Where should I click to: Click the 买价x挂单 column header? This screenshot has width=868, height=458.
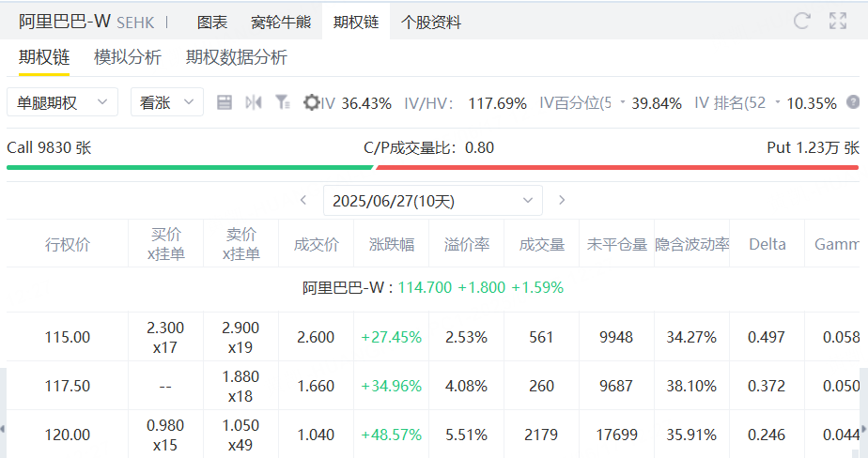coord(166,244)
